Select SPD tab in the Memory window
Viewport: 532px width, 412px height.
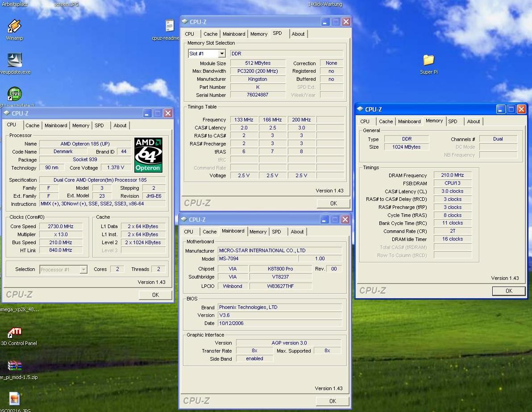tap(453, 121)
